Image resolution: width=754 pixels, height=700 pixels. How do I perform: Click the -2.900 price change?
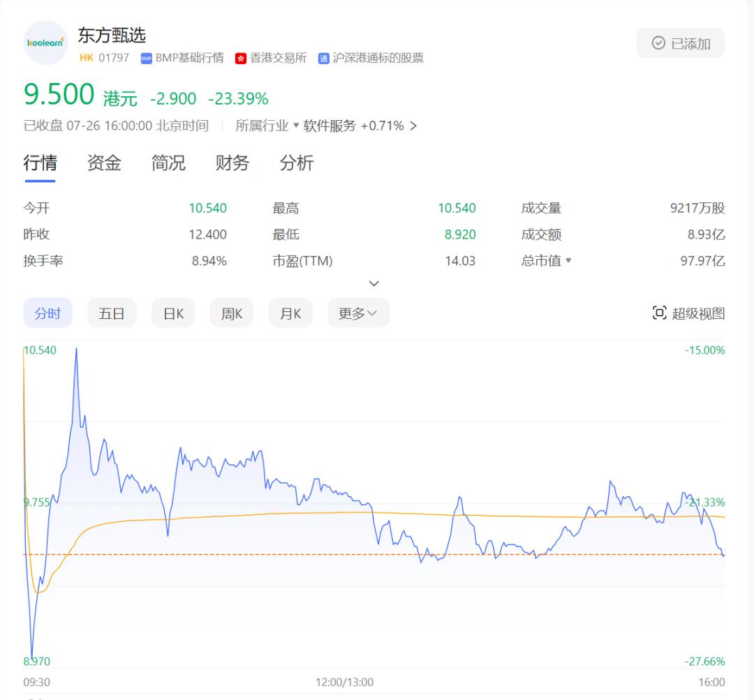173,99
